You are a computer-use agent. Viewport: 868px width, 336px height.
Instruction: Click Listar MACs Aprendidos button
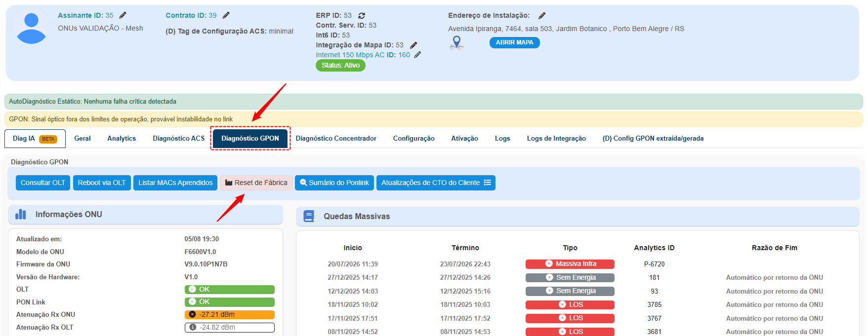tap(175, 183)
